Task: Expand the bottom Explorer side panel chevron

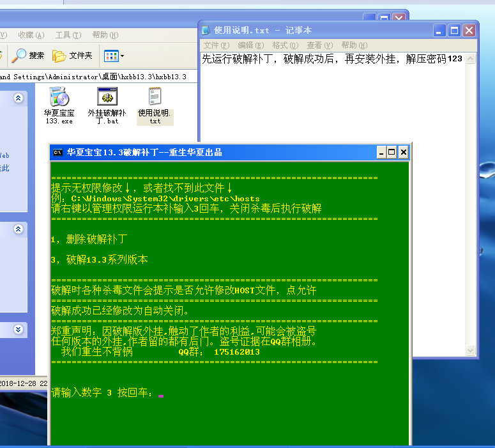Action: pyautogui.click(x=19, y=330)
